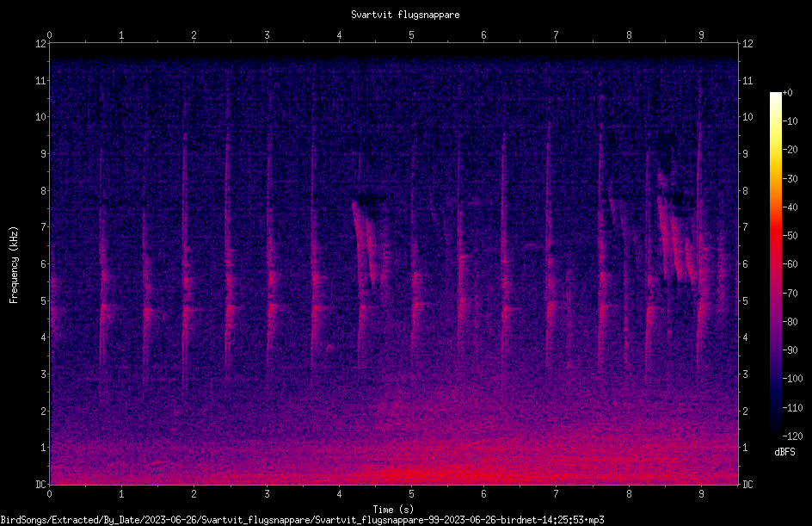Viewport: 812px width, 526px height.
Task: Click the "dBFS" colorbar unit label
Action: 784,452
